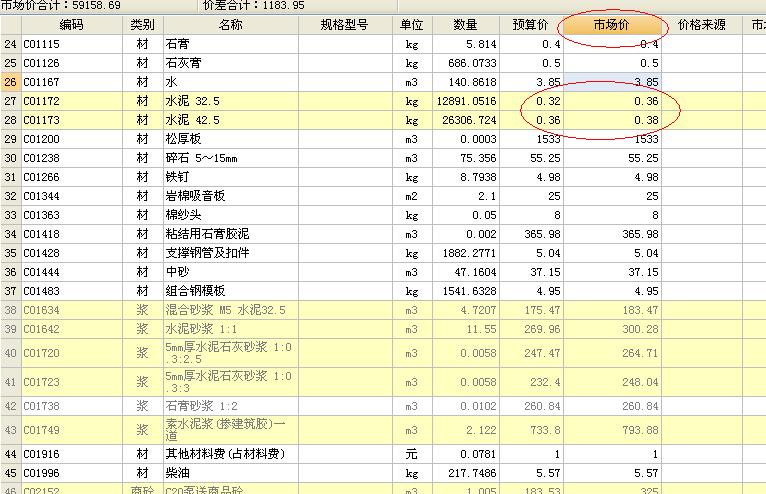
Task: Select unit cell 元 in row 44
Action: click(412, 454)
